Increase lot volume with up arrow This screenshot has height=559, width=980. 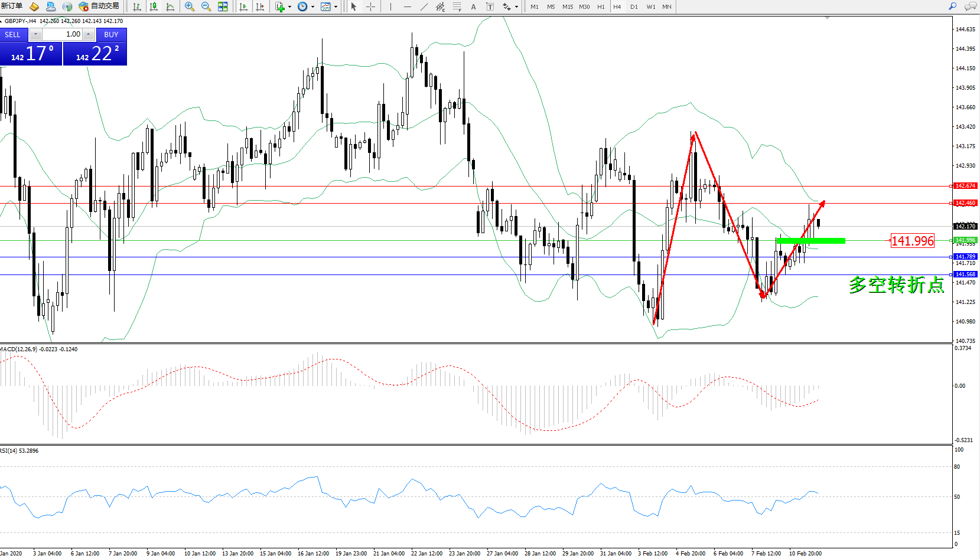89,34
